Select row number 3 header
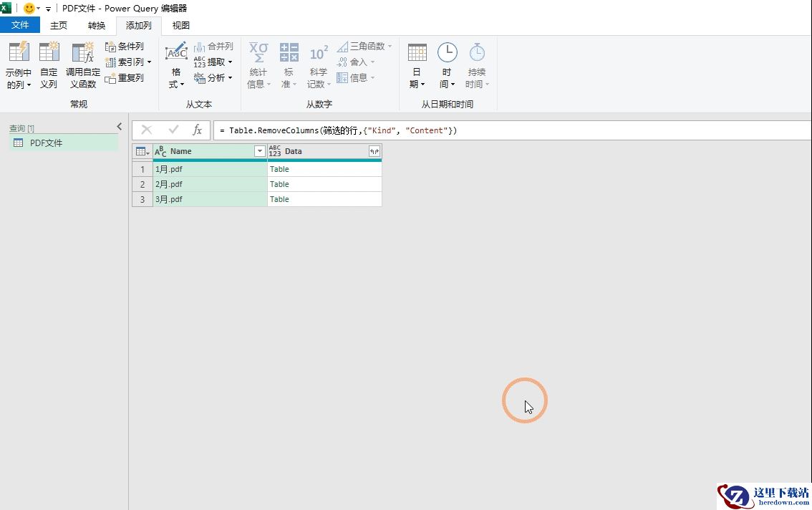 pyautogui.click(x=142, y=199)
